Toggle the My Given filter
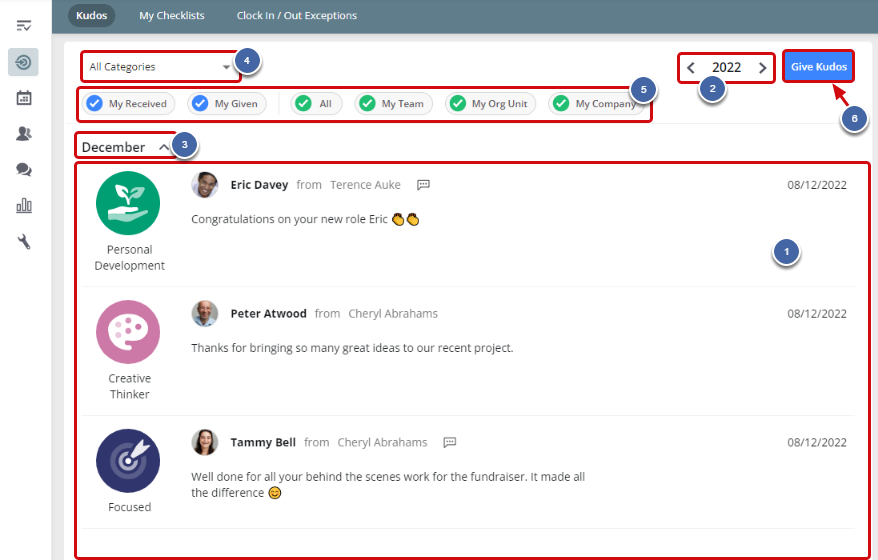878x560 pixels. point(226,104)
